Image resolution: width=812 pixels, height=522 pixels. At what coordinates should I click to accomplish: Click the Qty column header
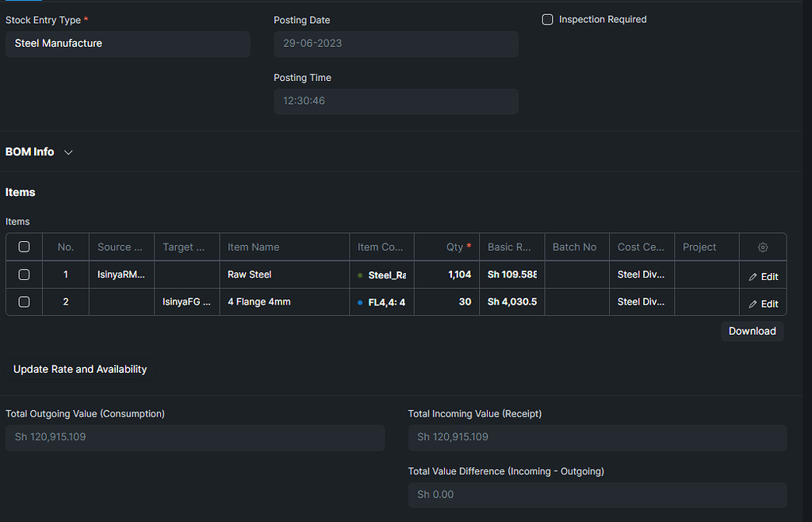[455, 247]
